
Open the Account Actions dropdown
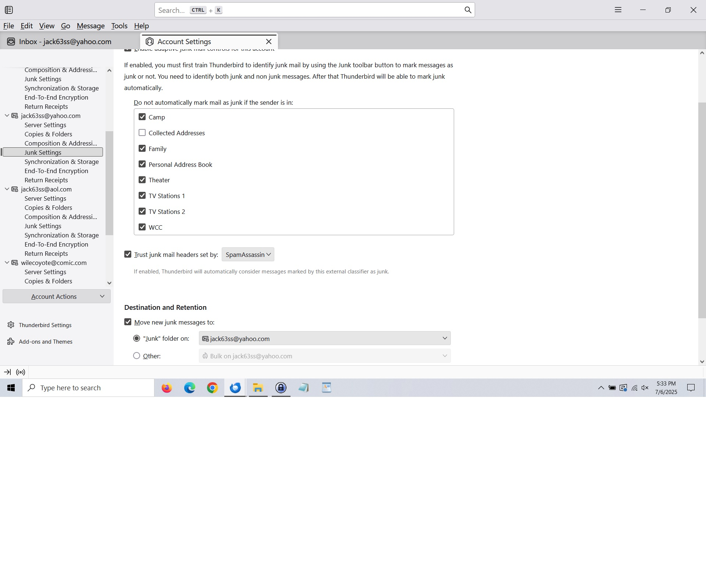click(x=57, y=296)
